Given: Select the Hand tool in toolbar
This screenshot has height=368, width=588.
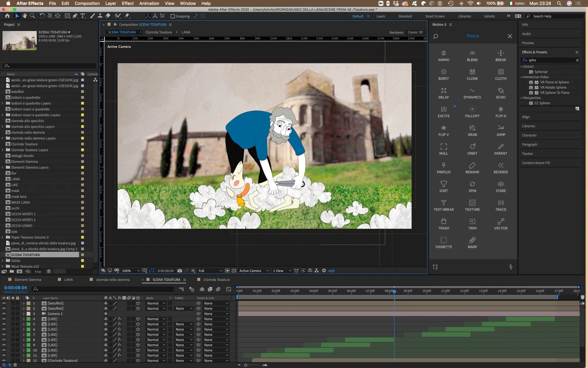Looking at the screenshot, I should tap(25, 16).
